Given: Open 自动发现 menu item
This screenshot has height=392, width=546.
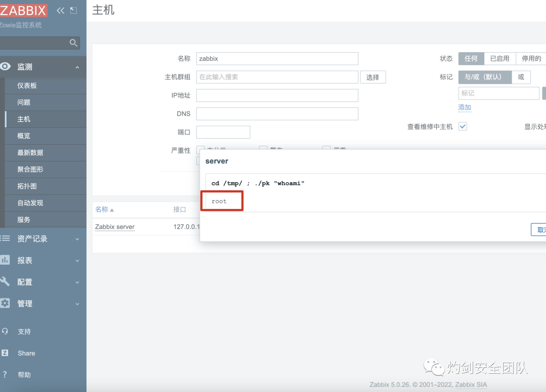Looking at the screenshot, I should [x=45, y=202].
